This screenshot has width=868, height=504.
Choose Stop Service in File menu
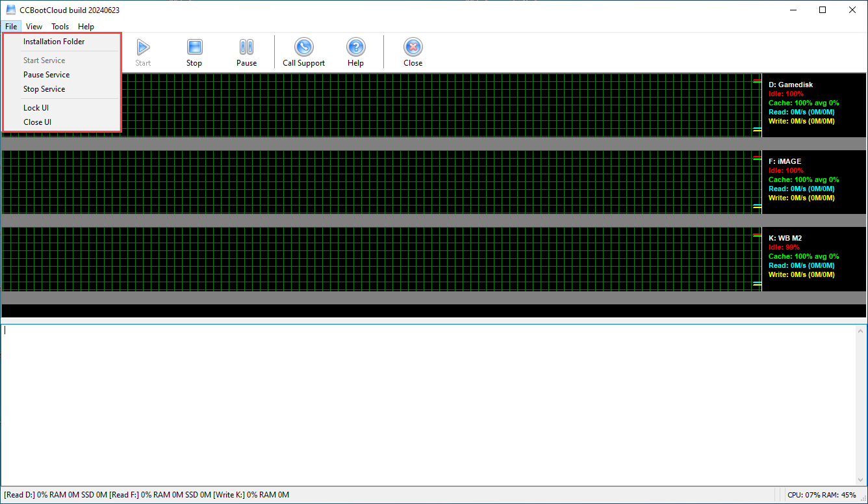pos(44,89)
